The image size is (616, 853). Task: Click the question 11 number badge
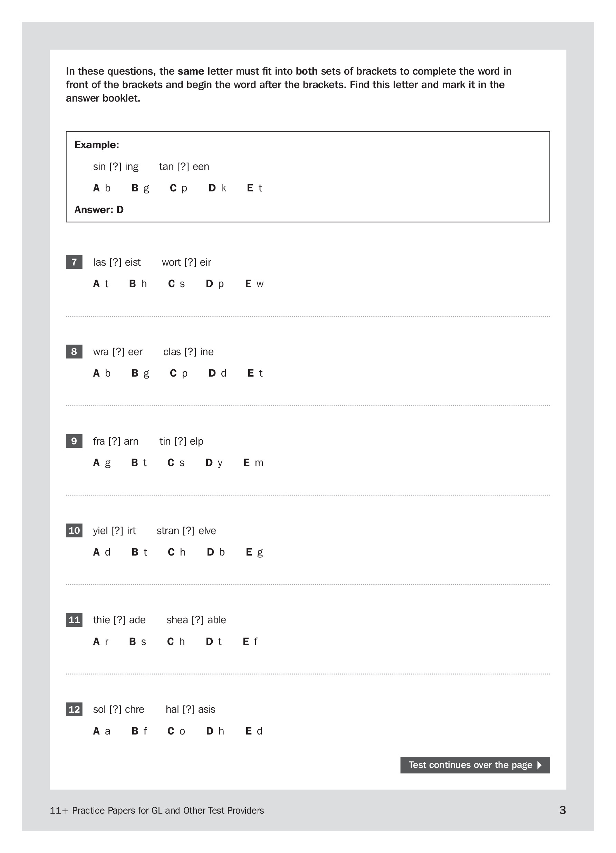coord(74,620)
